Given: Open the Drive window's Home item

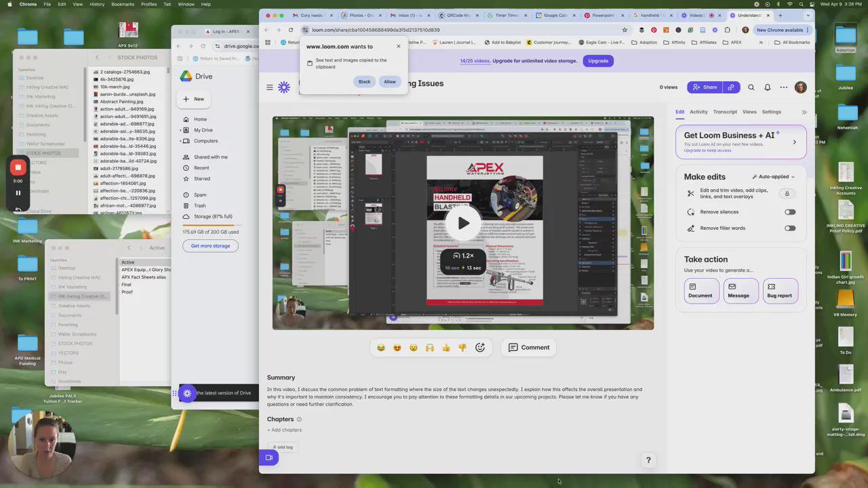Looking at the screenshot, I should point(200,119).
